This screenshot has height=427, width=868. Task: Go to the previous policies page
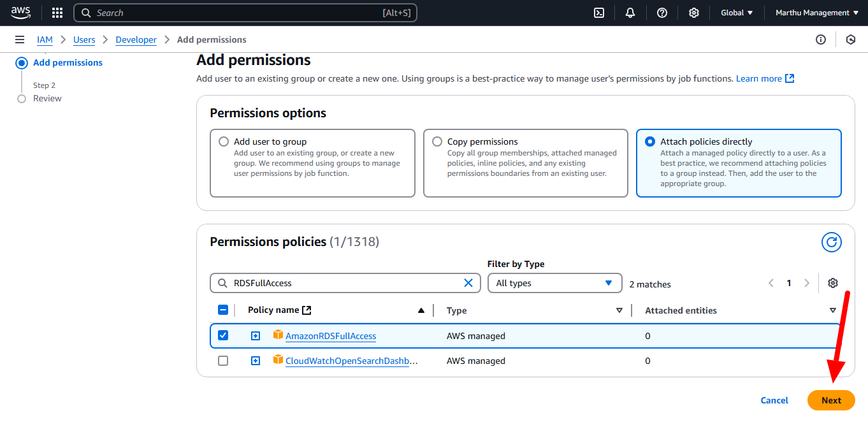771,283
